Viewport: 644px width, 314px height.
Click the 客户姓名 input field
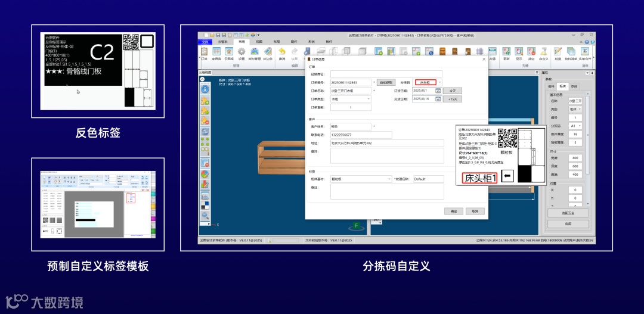pos(351,126)
